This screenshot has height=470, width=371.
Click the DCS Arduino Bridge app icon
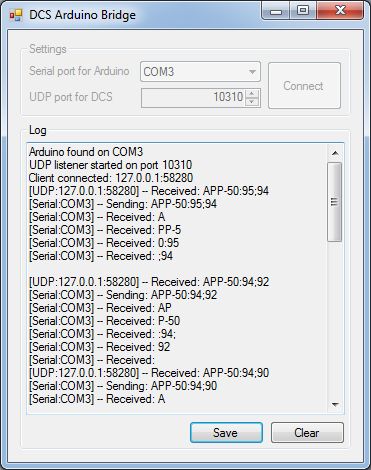(x=16, y=15)
